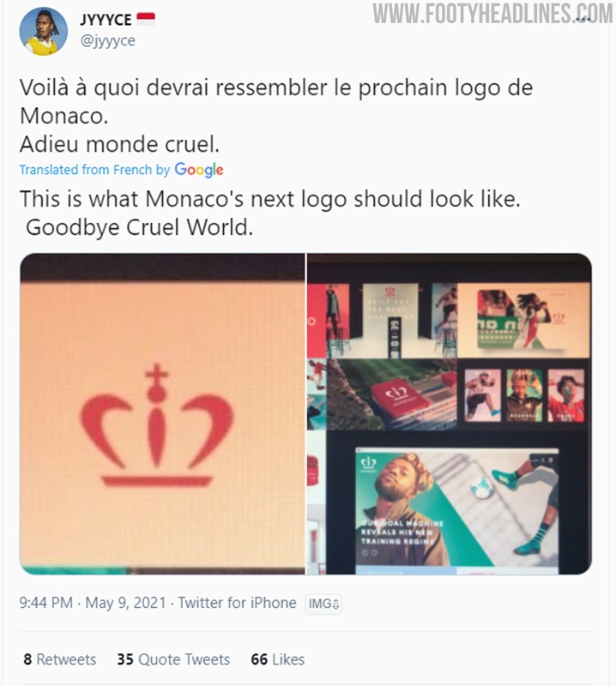View the 66 Likes list
Image resolution: width=616 pixels, height=686 pixels.
pyautogui.click(x=278, y=659)
